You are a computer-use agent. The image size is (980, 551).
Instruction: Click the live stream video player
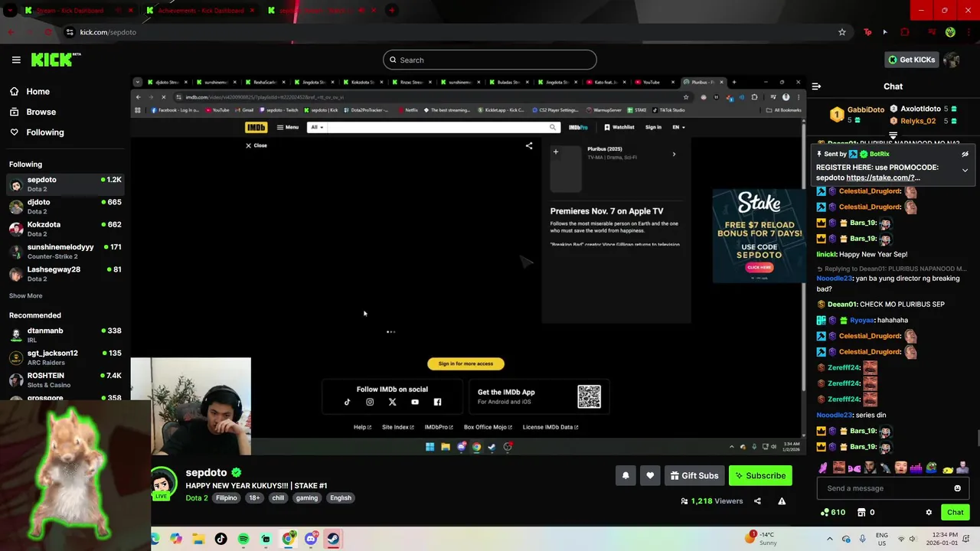(x=467, y=266)
